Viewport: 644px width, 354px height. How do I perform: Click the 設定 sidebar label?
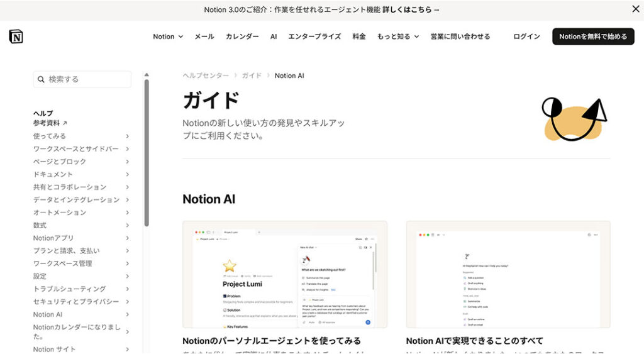40,276
